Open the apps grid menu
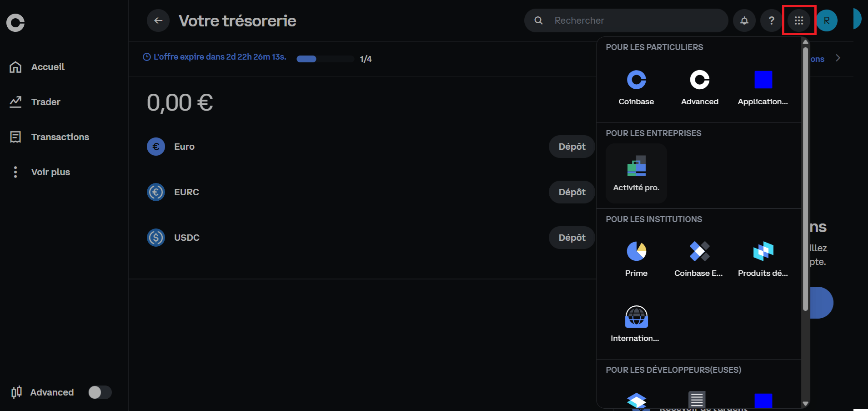868x411 pixels. (x=799, y=20)
